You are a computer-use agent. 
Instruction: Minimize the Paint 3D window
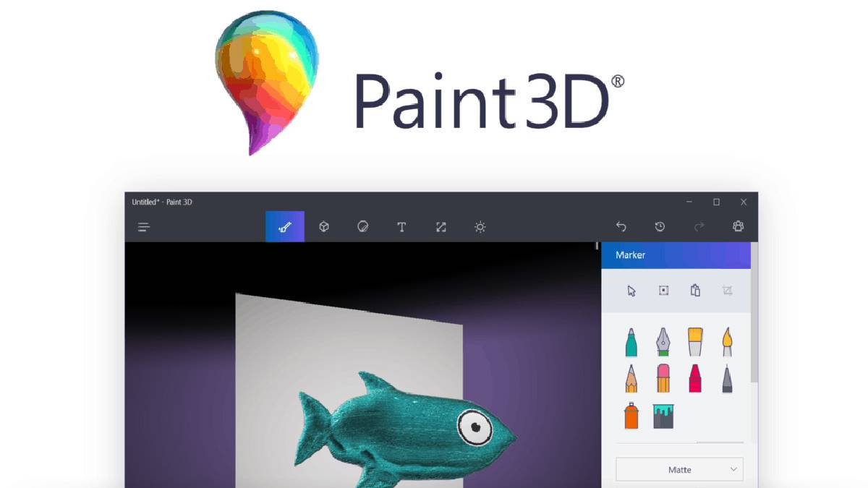pyautogui.click(x=689, y=202)
